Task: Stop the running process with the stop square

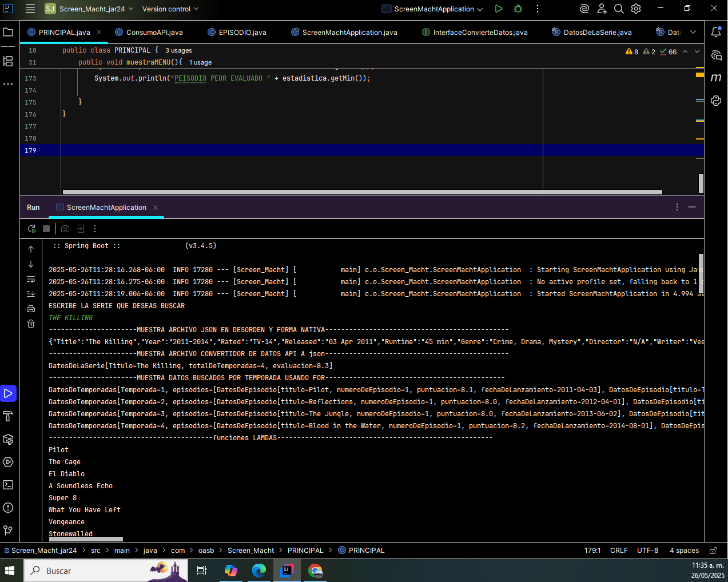Action: click(46, 229)
